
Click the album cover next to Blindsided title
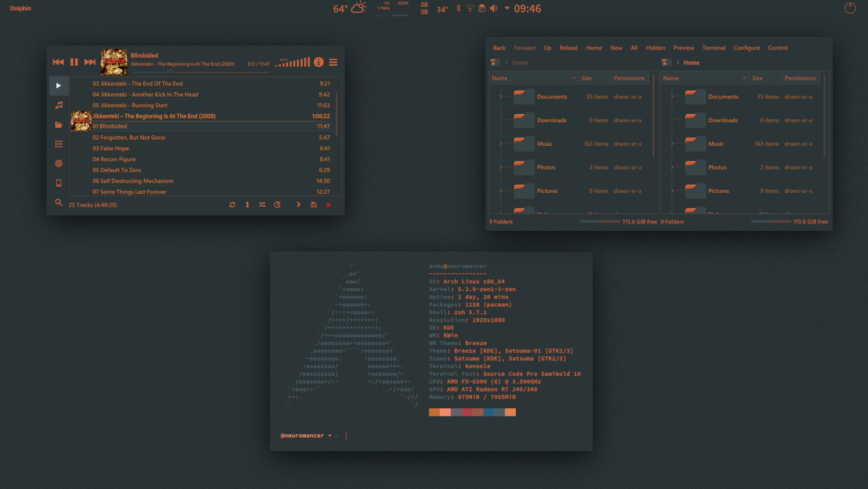(114, 62)
